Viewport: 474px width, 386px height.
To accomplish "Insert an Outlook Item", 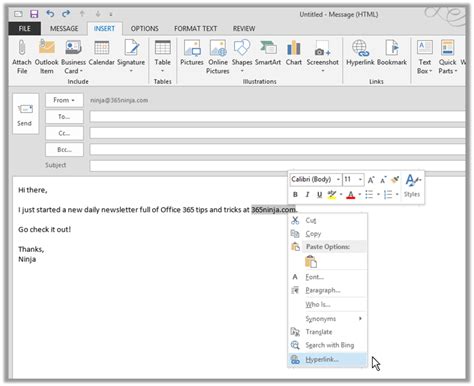I will coord(46,56).
